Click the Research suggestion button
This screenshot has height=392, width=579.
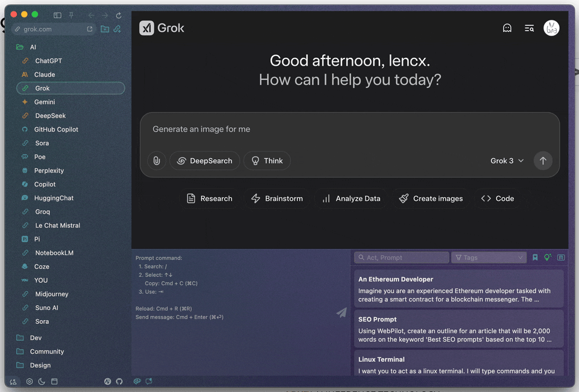click(209, 198)
